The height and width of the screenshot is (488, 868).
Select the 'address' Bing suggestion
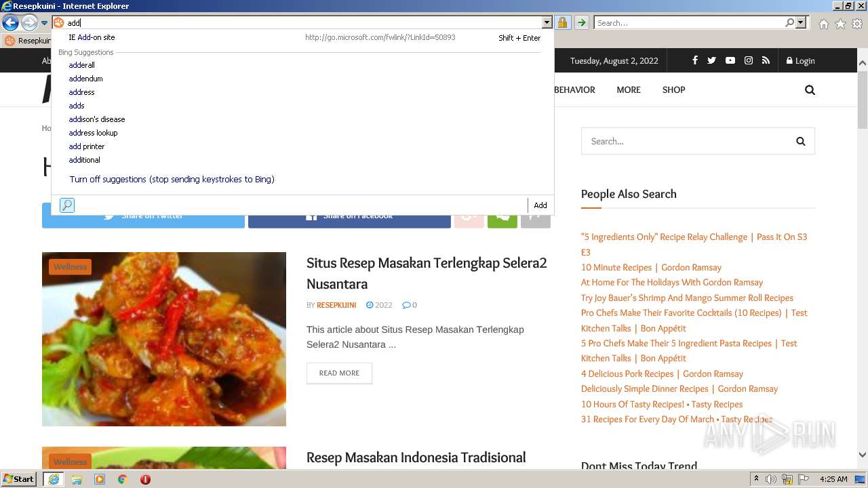point(81,92)
